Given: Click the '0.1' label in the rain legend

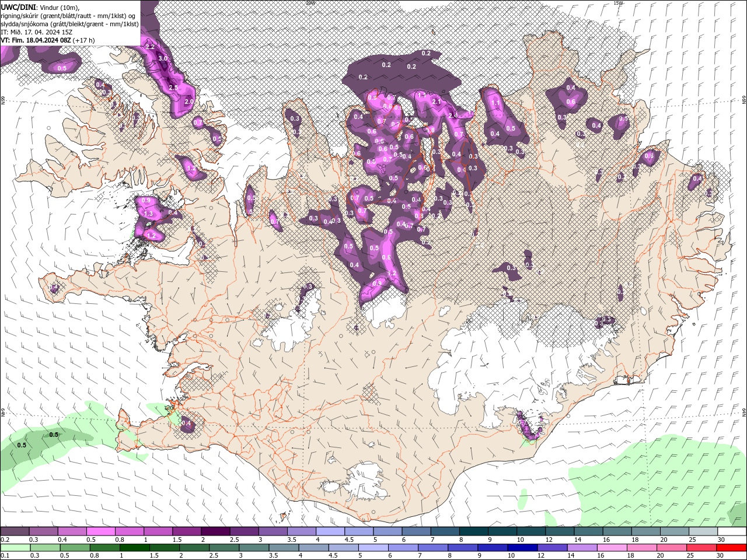Looking at the screenshot, I should [x=5, y=556].
